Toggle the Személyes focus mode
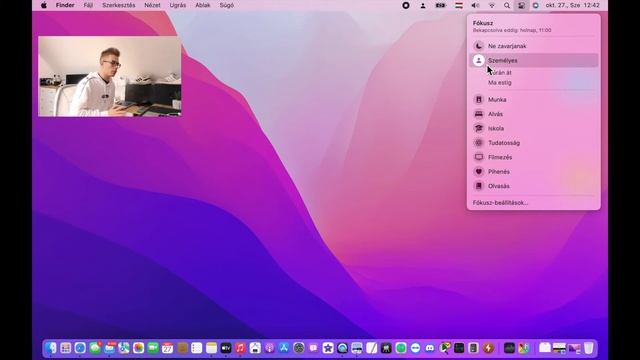Viewport: 640px width, 360px height. (x=533, y=60)
